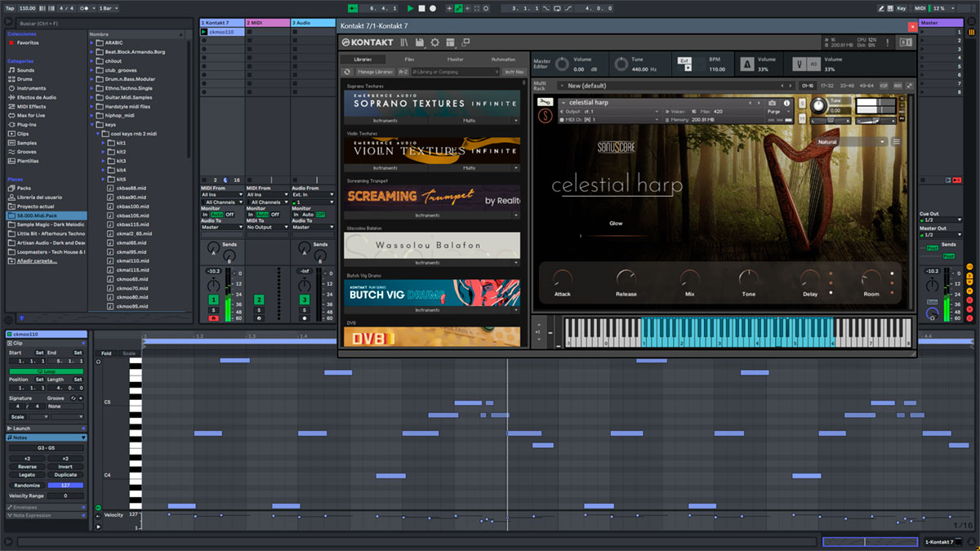980x551 pixels.
Task: Toggle the clip Loop button
Action: pos(46,371)
